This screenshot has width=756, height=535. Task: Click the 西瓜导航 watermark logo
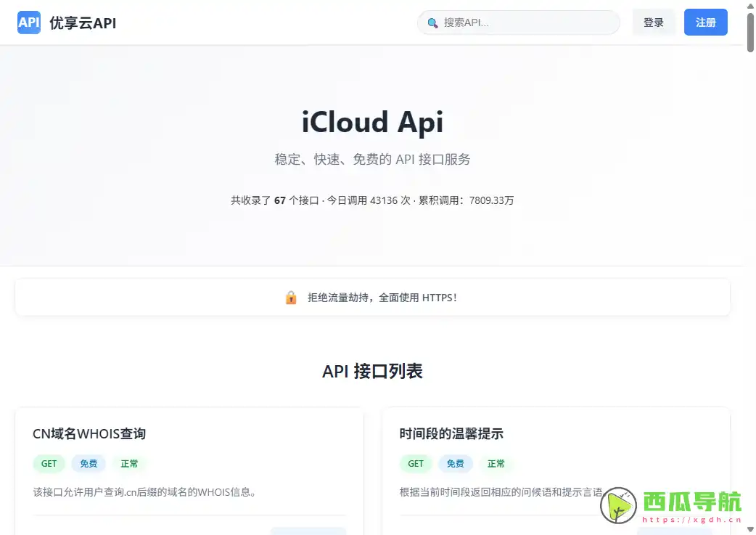pos(671,506)
